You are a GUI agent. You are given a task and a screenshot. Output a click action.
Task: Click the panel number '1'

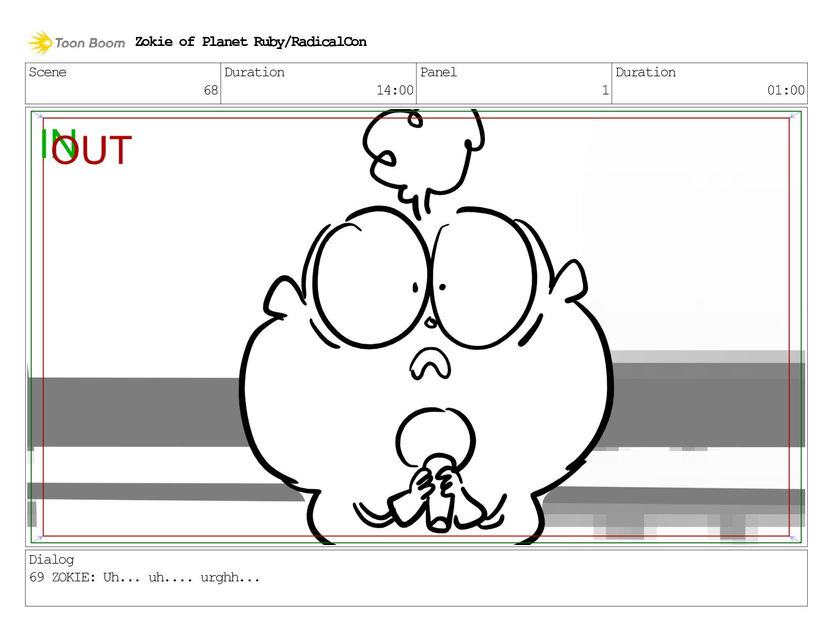605,90
